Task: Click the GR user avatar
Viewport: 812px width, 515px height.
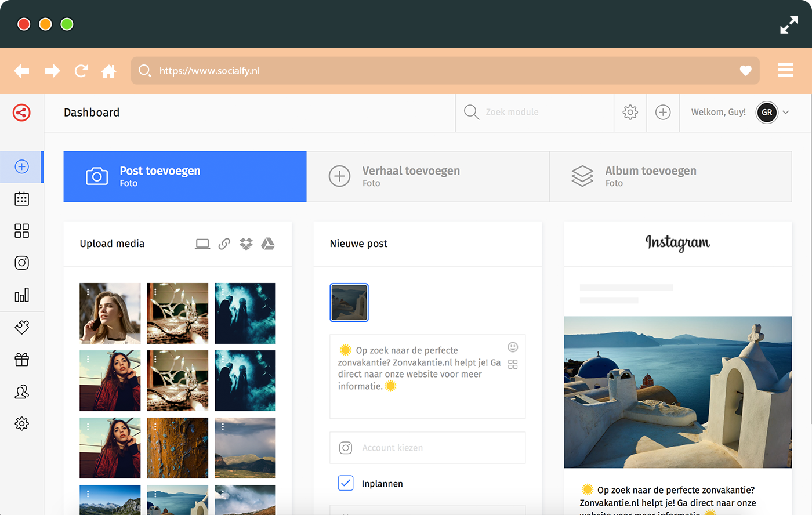Action: point(767,113)
